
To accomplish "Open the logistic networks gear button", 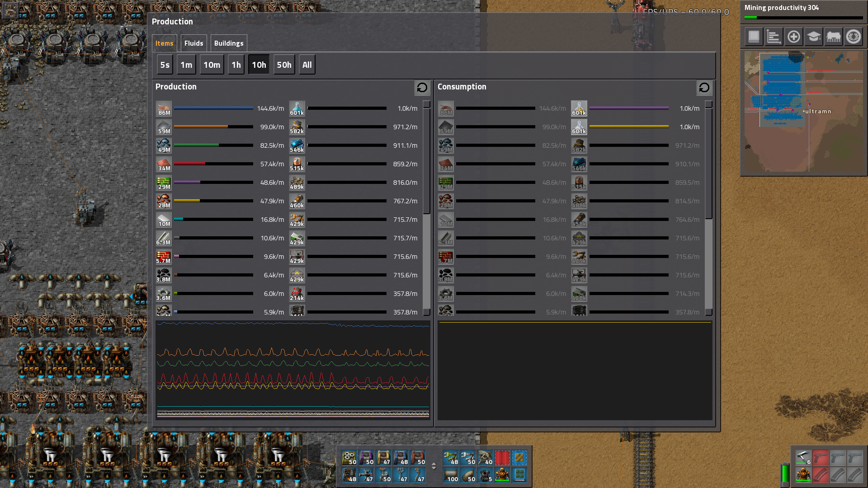I will (x=854, y=37).
